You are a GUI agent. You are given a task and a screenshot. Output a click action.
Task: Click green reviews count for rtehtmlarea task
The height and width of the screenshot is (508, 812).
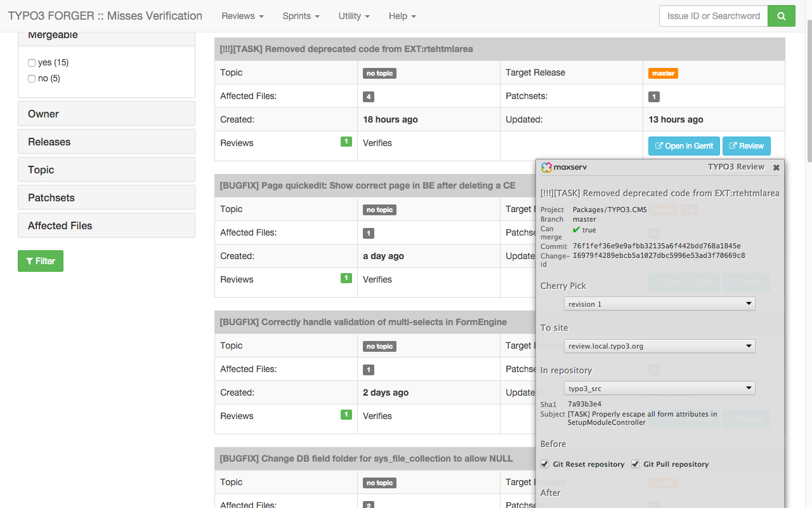coord(346,142)
